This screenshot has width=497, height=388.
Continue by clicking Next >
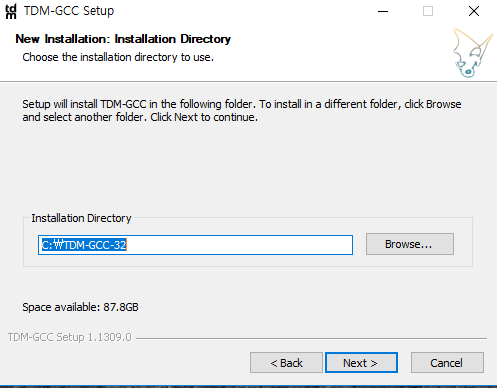(x=361, y=363)
